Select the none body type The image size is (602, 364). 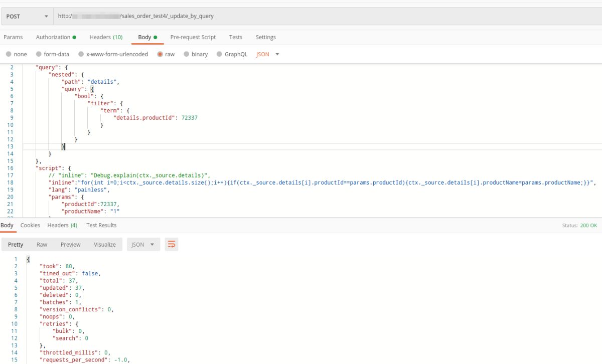click(x=17, y=54)
